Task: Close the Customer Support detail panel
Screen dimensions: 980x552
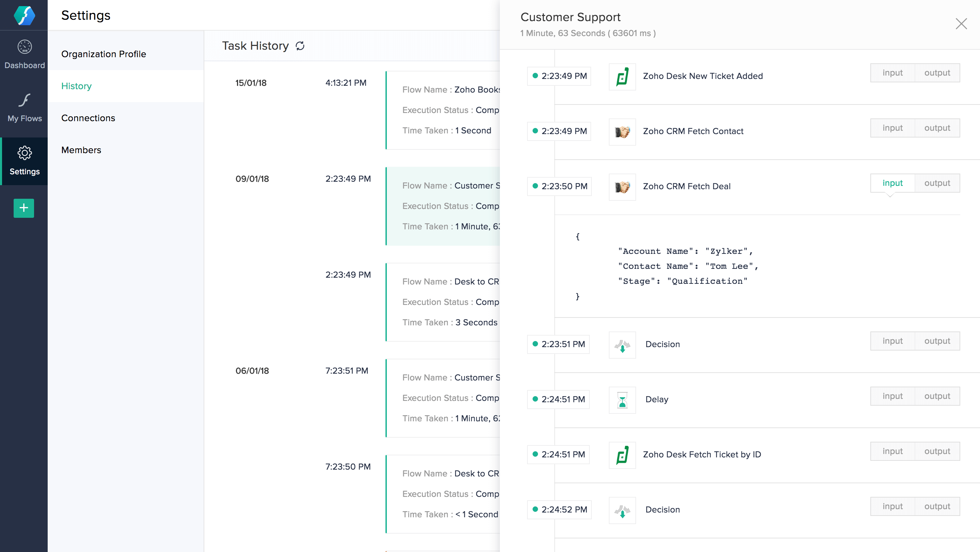Action: 962,23
